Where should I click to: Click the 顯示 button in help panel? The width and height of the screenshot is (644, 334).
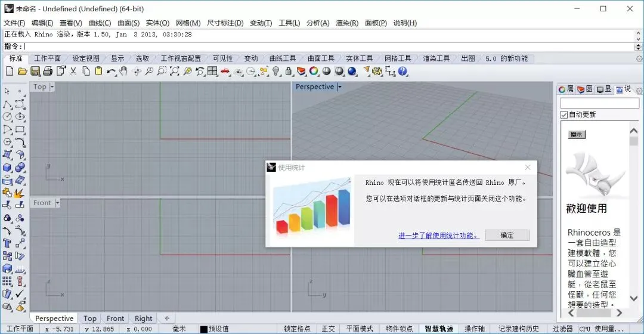(577, 134)
